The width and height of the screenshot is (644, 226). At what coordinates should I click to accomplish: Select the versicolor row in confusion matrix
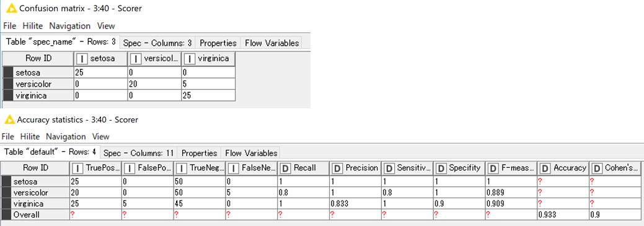(x=118, y=84)
